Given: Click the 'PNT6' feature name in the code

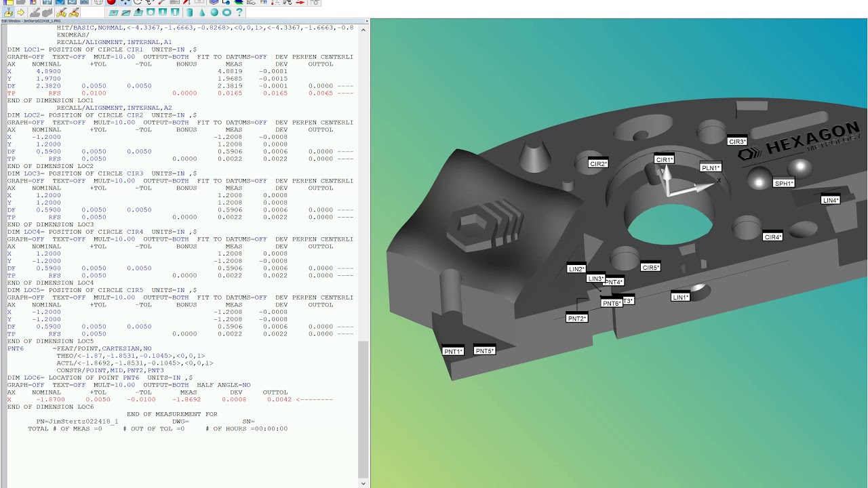Looking at the screenshot, I should click(x=16, y=348).
